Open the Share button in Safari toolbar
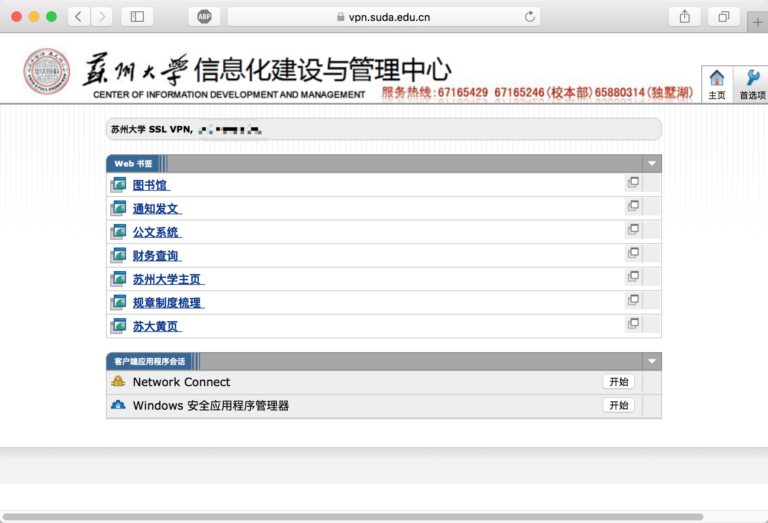768x523 pixels. [x=685, y=17]
